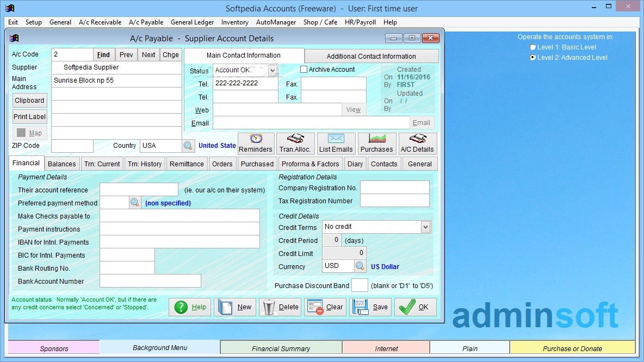Tick the Archive Account checkbox

pyautogui.click(x=304, y=70)
